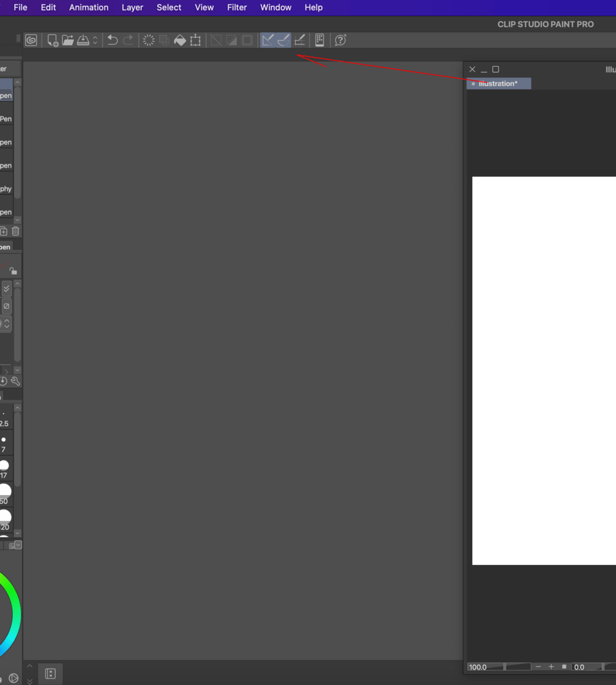Enable Snap to Grid

pyautogui.click(x=300, y=40)
